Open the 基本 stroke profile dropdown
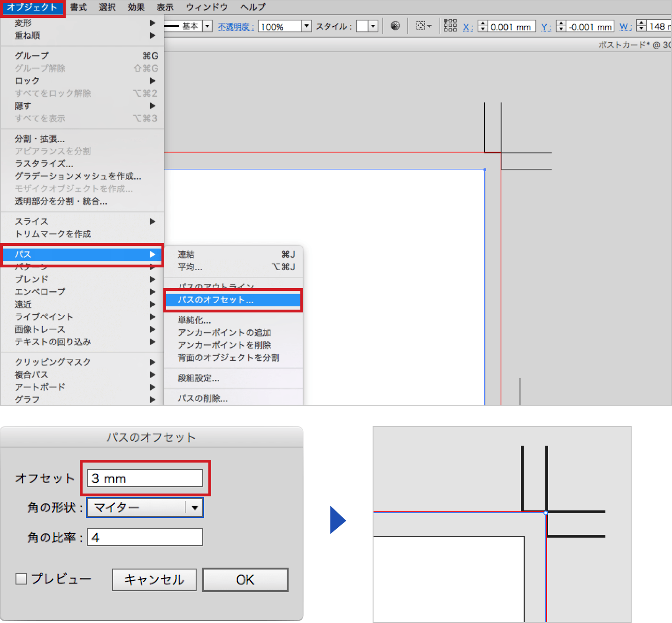The image size is (672, 623). (207, 26)
